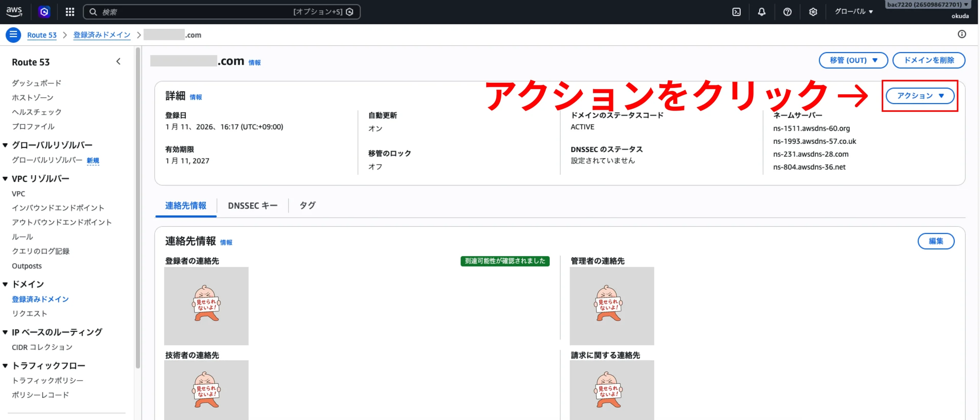Image resolution: width=980 pixels, height=420 pixels.
Task: Open the AWS home logo
Action: 14,11
